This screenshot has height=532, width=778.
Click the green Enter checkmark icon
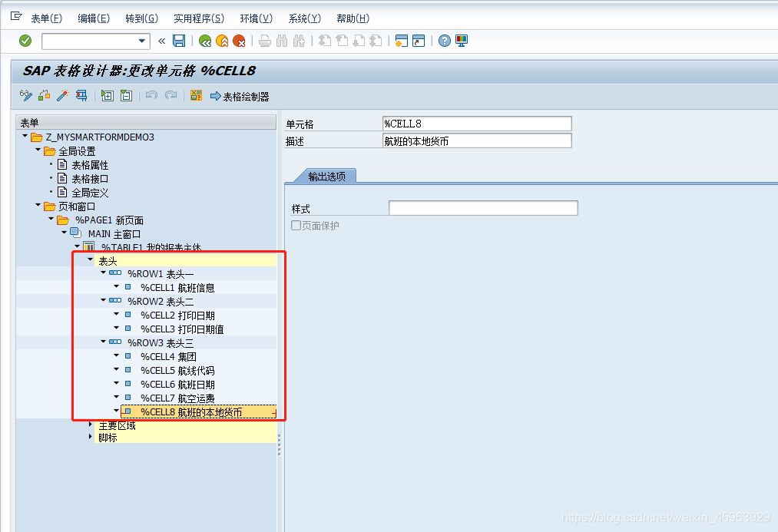click(x=25, y=41)
